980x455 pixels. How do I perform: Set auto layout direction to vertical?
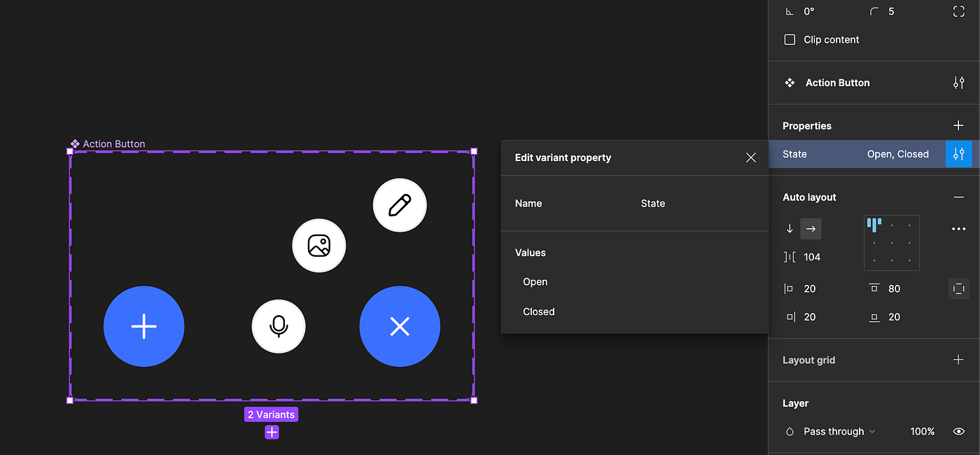tap(790, 228)
